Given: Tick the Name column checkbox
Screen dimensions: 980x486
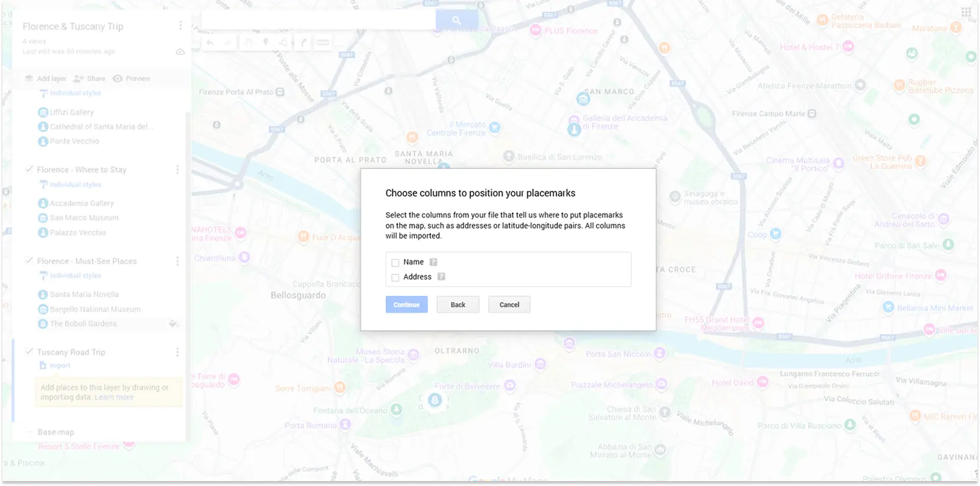Looking at the screenshot, I should [x=395, y=263].
